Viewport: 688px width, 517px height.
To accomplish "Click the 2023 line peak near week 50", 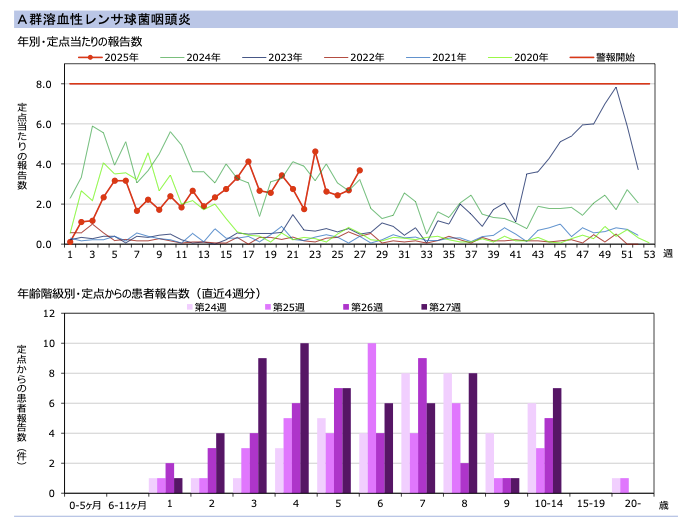I will click(616, 87).
